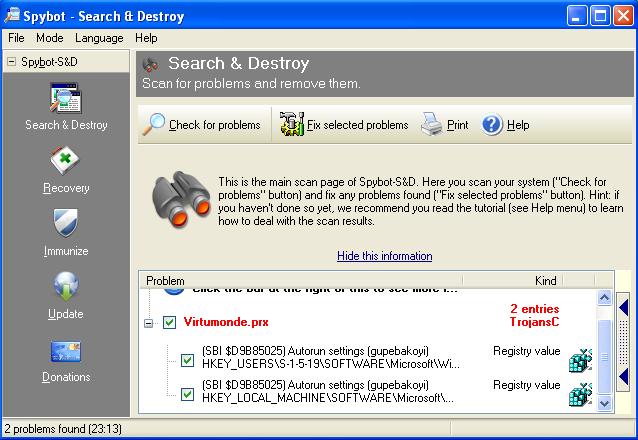This screenshot has width=638, height=440.
Task: Click the registry icon of the HKEY_USERS entry
Action: point(580,360)
